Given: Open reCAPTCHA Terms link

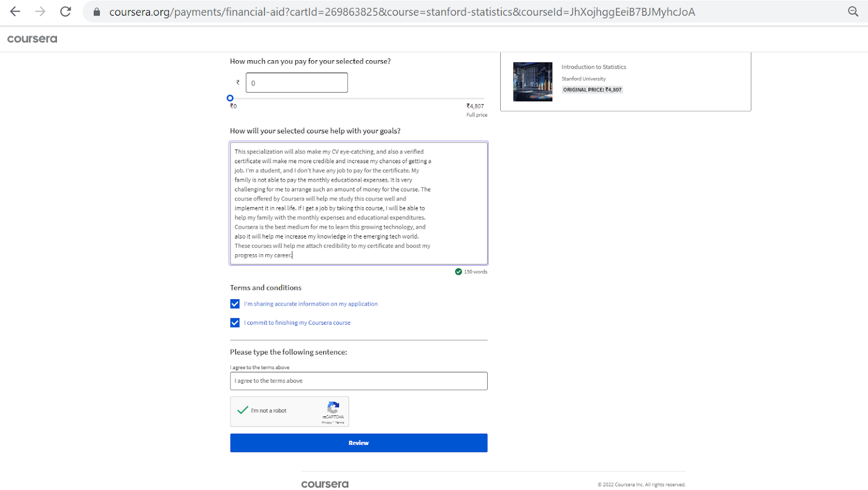Looking at the screenshot, I should coord(340,423).
